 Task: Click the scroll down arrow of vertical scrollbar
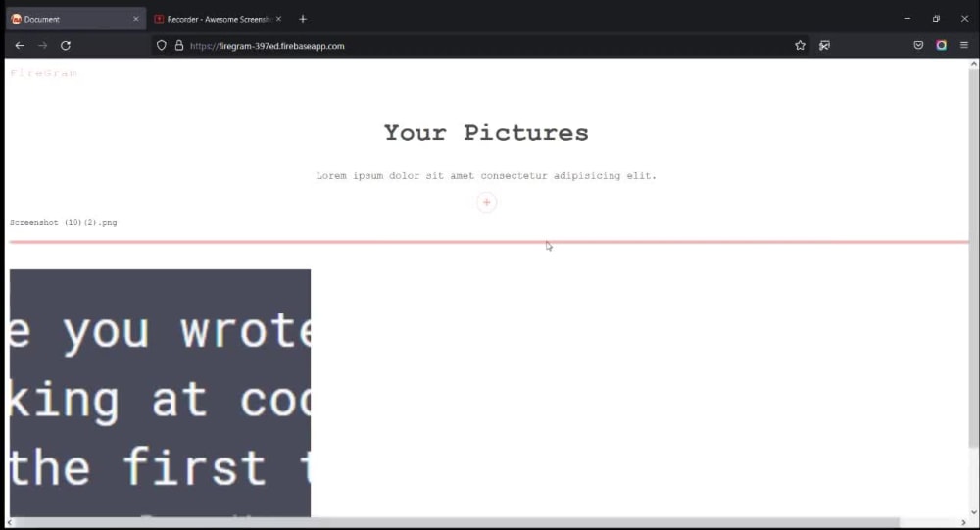click(974, 512)
